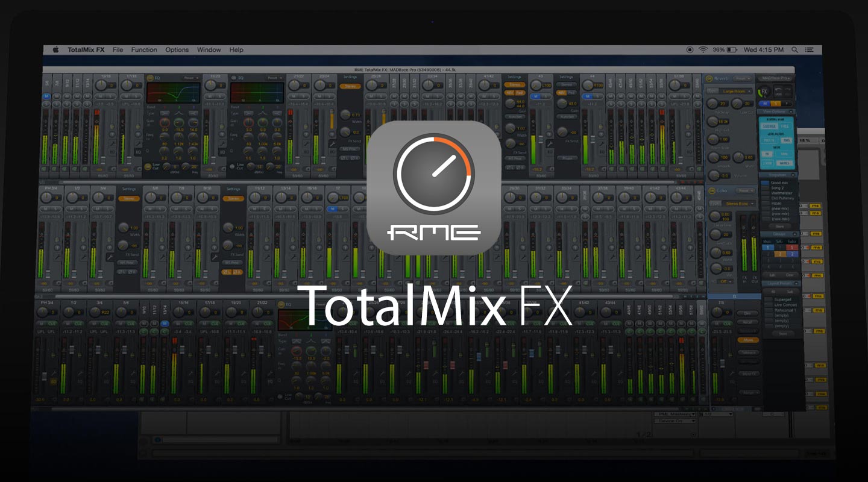Click MS Proc button in top Settings

pos(349,148)
